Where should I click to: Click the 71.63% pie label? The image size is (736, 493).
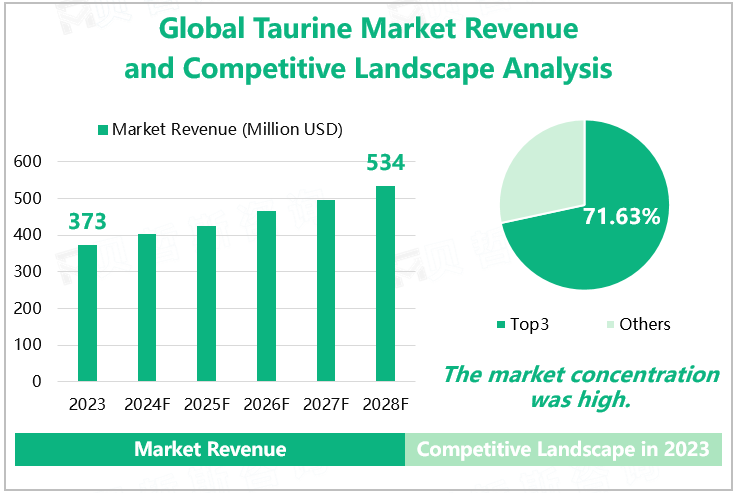point(621,216)
